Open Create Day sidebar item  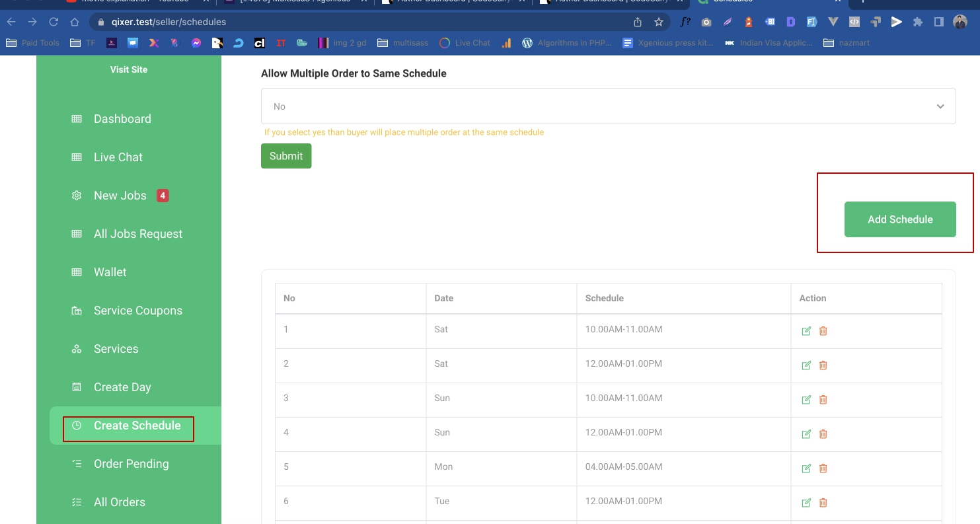click(122, 387)
